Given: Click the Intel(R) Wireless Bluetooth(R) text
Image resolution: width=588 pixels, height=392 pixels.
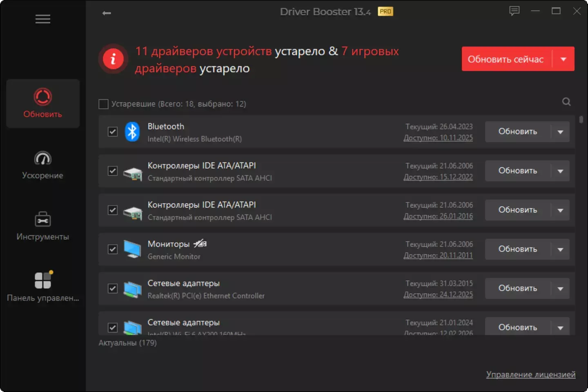Looking at the screenshot, I should 194,139.
